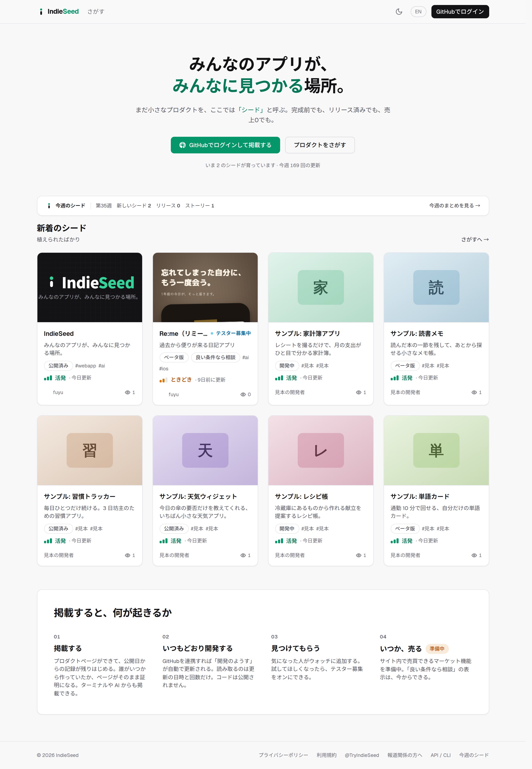Click eye view count on 読書メモ card
This screenshot has height=769, width=532.
[477, 392]
